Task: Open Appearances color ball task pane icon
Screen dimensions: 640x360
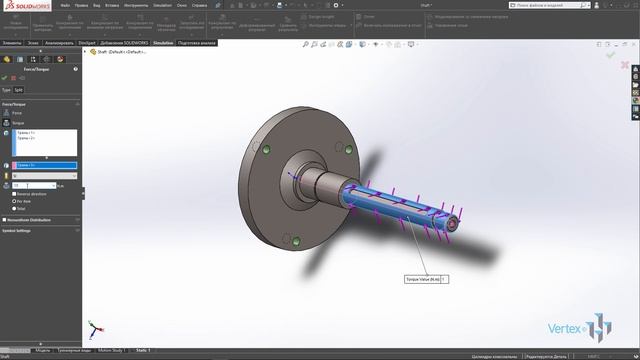Action: pos(636,100)
